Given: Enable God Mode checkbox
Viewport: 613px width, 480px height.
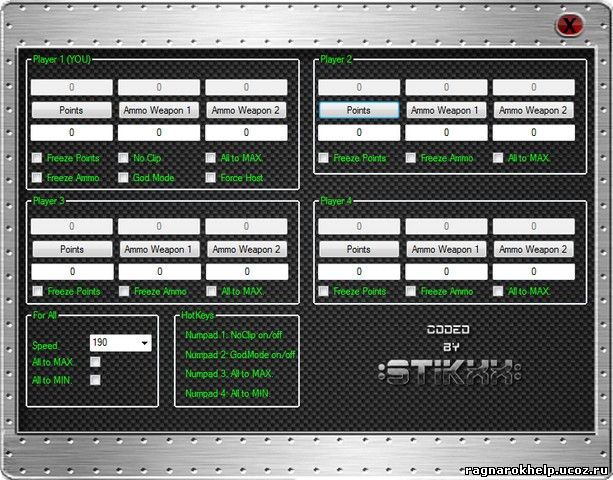Looking at the screenshot, I should tap(124, 177).
